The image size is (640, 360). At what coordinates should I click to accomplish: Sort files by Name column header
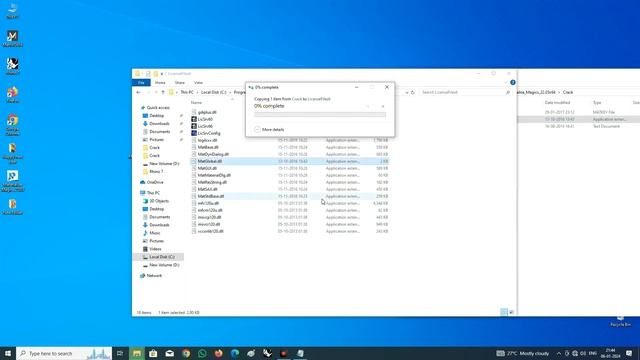(196, 102)
